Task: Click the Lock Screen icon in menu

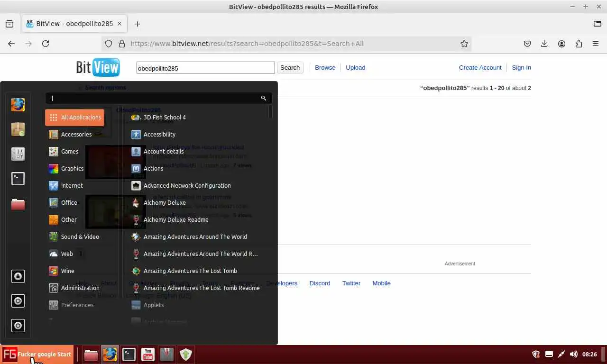Action: pyautogui.click(x=18, y=276)
